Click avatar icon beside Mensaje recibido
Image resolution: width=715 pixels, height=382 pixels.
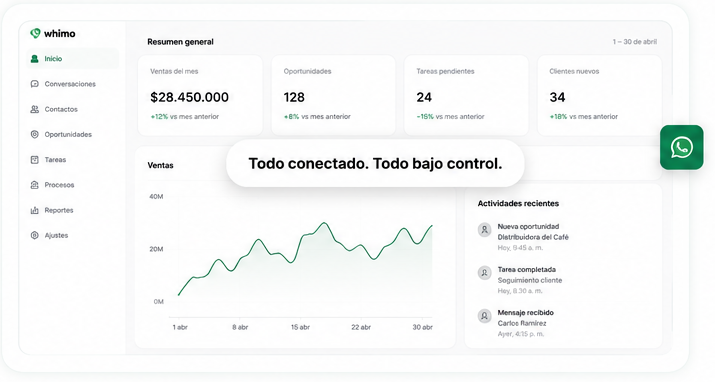coord(484,315)
